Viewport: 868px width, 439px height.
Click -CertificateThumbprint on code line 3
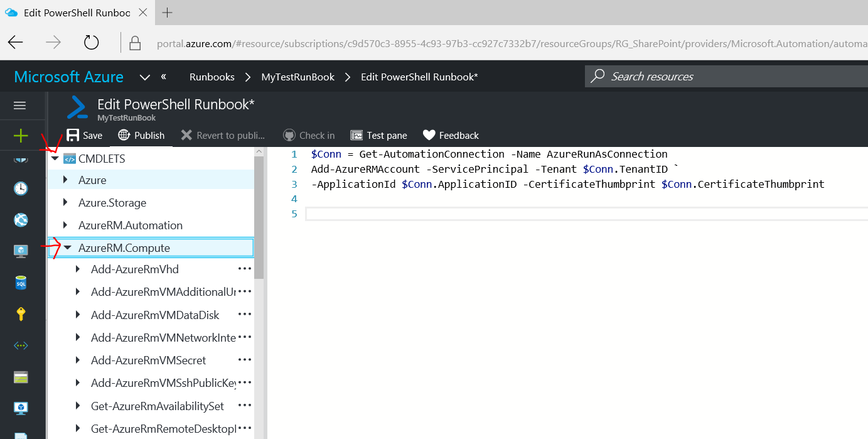point(589,184)
